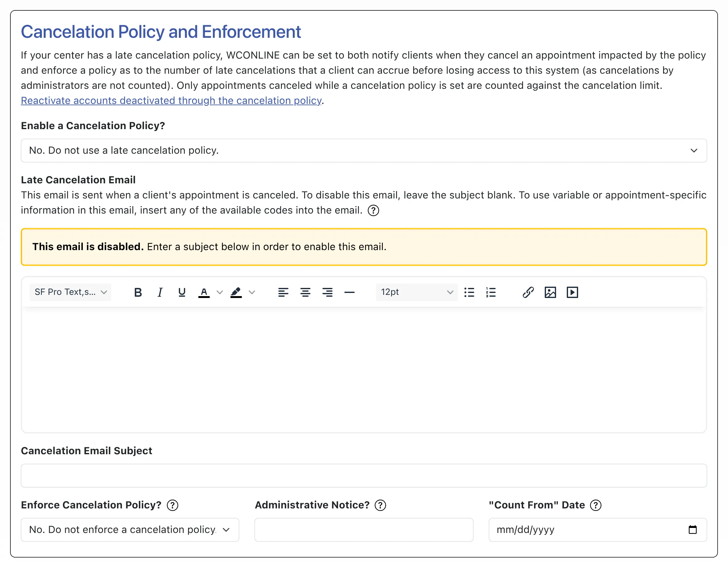Select the 'This email is disabled.' notice text
This screenshot has width=728, height=567.
click(x=88, y=247)
